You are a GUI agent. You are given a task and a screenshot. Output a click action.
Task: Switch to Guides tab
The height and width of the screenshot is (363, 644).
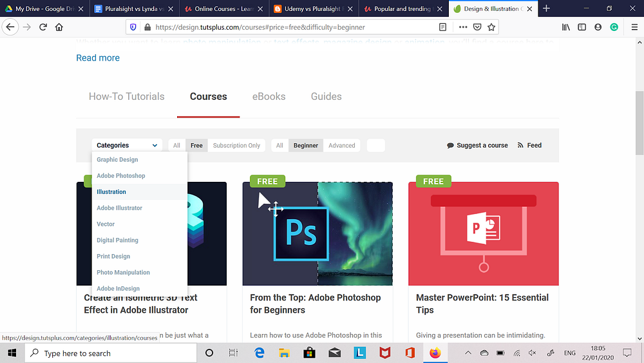tap(326, 96)
